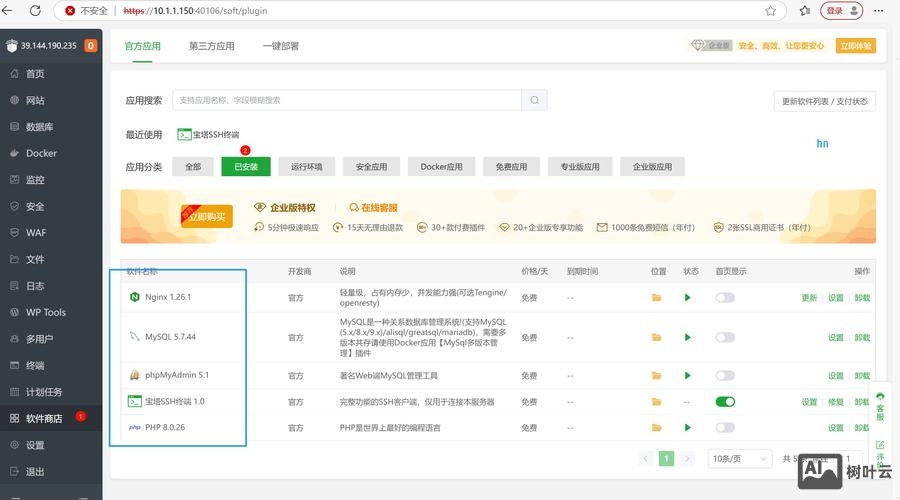900x500 pixels.
Task: Click the browser address bar URL
Action: pyautogui.click(x=195, y=10)
